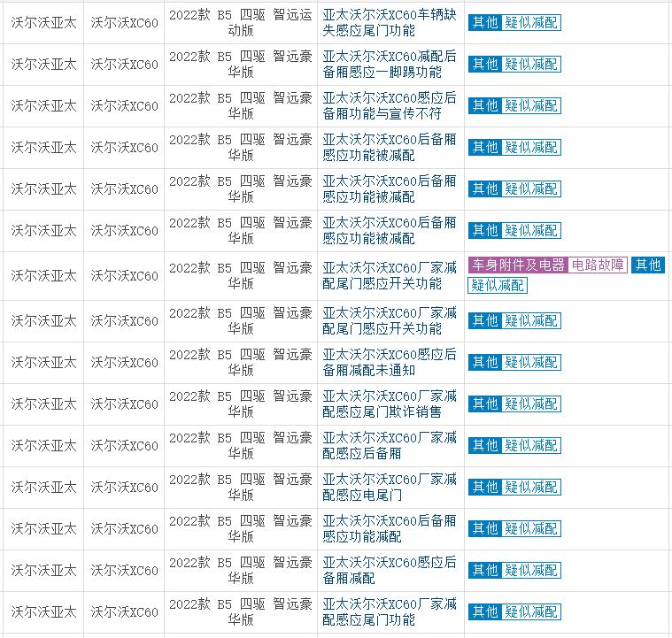Select 沃尔沃亚太 cell in 减配未通知 row
The width and height of the screenshot is (672, 638).
43,363
